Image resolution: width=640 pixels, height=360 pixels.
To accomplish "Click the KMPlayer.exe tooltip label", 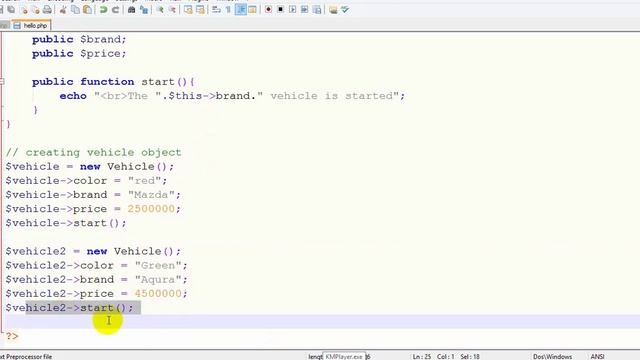I will tap(344, 356).
